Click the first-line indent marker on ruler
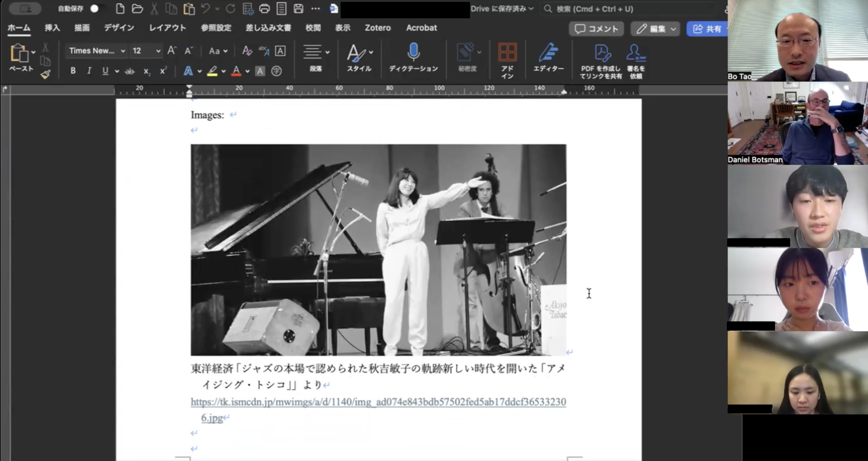This screenshot has height=461, width=868. point(189,87)
